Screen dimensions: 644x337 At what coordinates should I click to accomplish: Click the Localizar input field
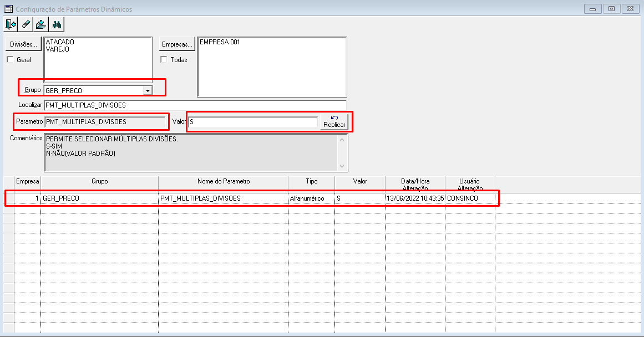coord(195,105)
